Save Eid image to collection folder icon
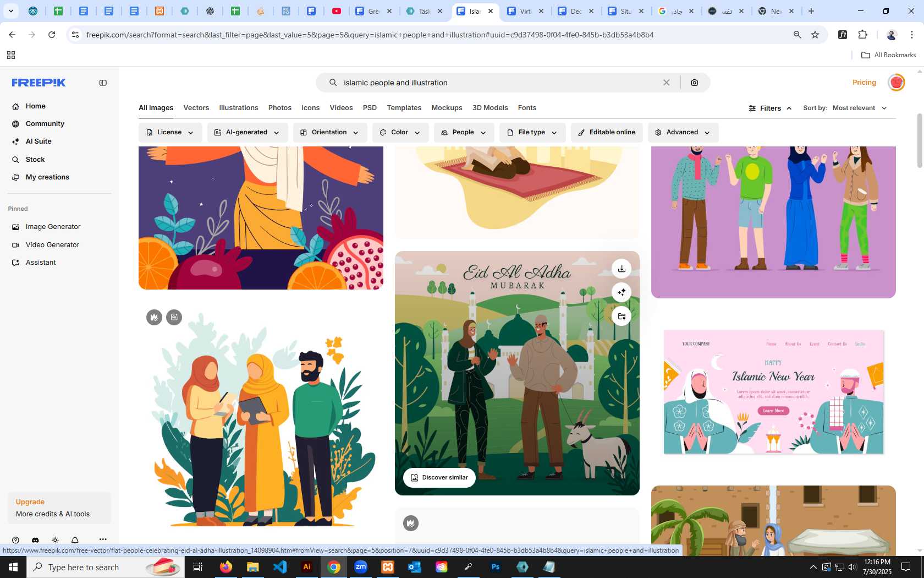 [621, 316]
